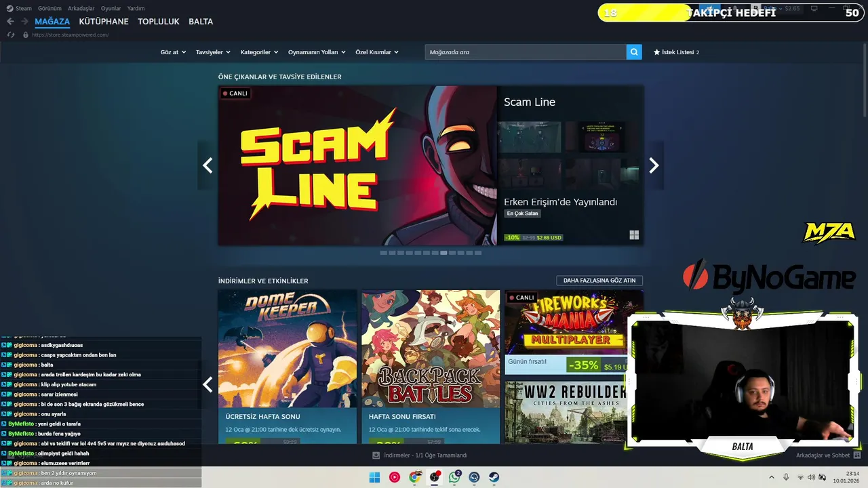Image resolution: width=868 pixels, height=488 pixels.
Task: Switch to the TOPLULUK tab
Action: [159, 22]
